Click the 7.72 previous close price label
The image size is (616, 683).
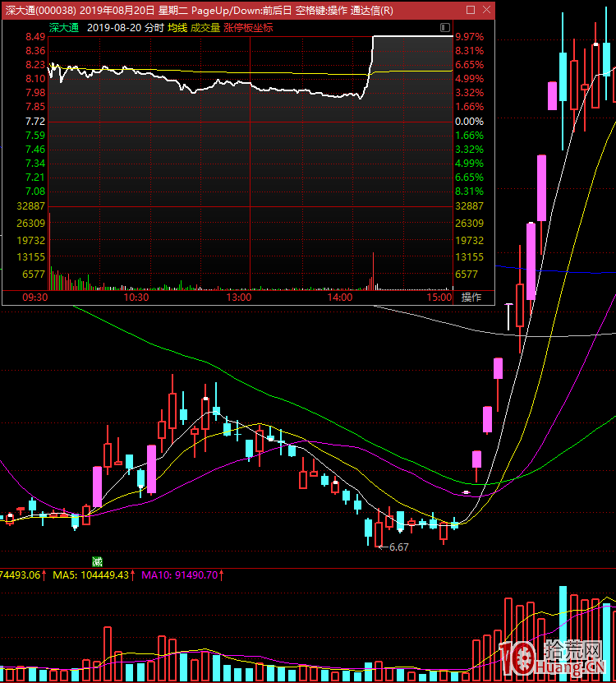click(34, 121)
